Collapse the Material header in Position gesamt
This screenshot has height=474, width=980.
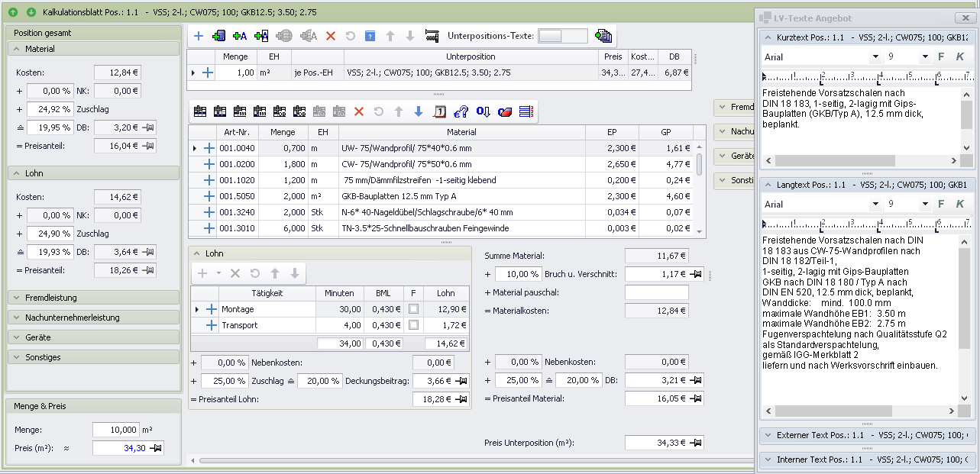17,49
